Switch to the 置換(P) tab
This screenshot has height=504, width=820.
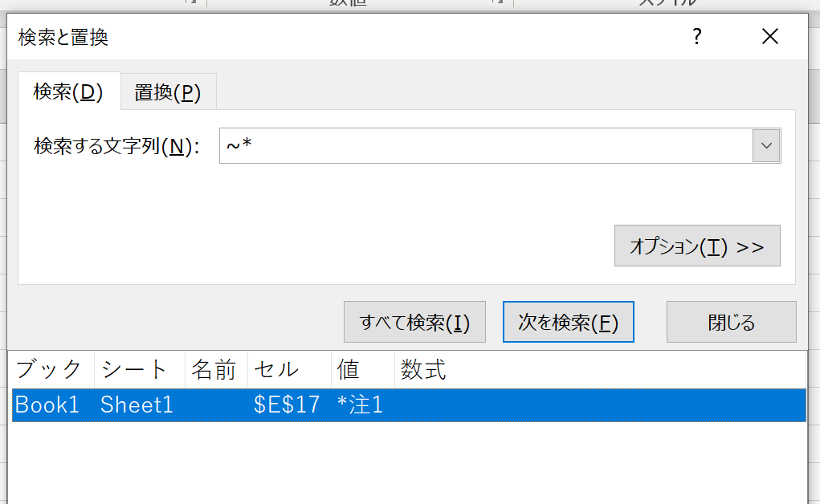(168, 92)
